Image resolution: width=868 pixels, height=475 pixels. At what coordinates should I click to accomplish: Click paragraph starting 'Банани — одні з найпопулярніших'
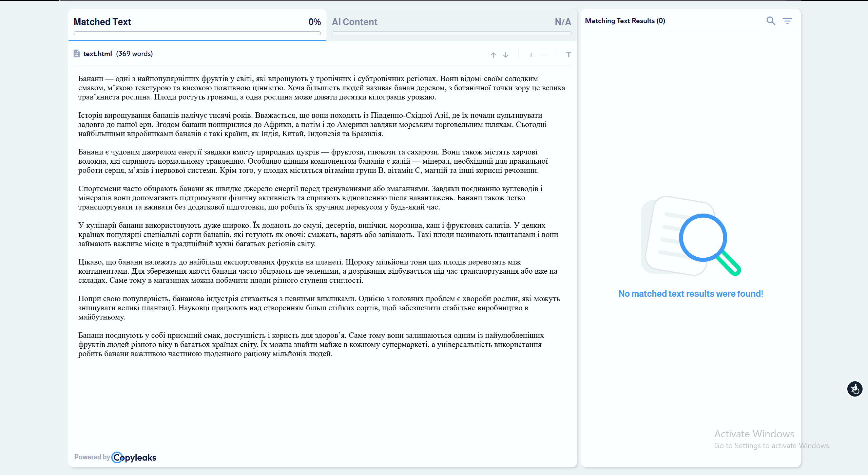pos(322,88)
